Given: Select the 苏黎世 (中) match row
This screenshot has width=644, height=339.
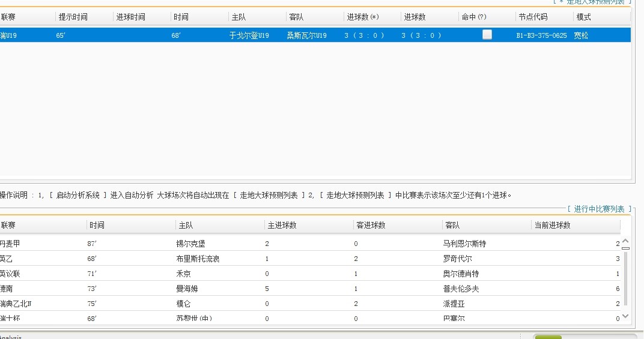Looking at the screenshot, I should (310, 318).
